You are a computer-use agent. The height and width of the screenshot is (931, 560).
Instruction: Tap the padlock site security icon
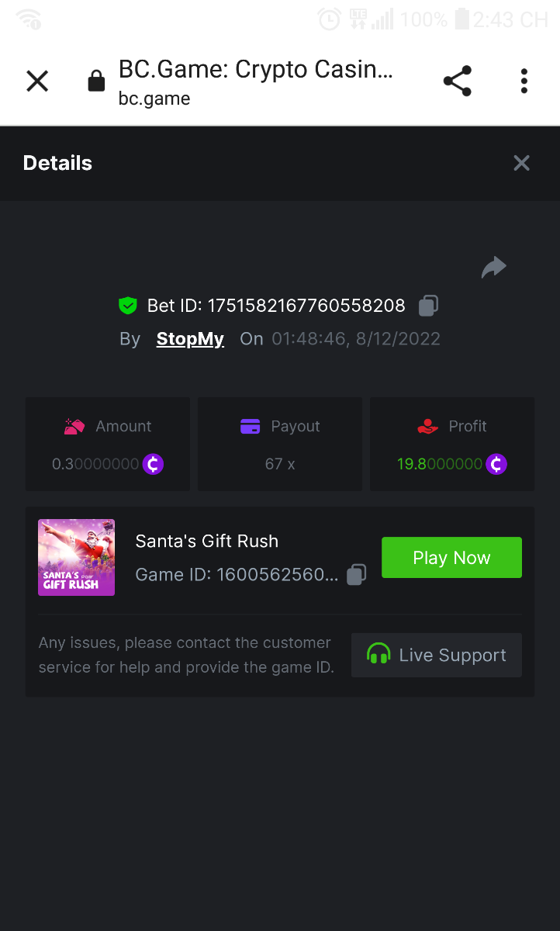click(96, 81)
